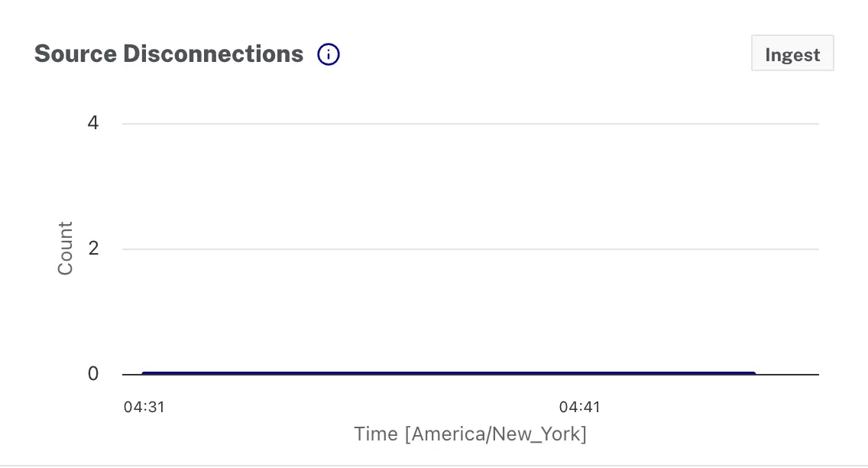Click the info icon beside Source Disconnections
868x468 pixels.
coord(329,54)
